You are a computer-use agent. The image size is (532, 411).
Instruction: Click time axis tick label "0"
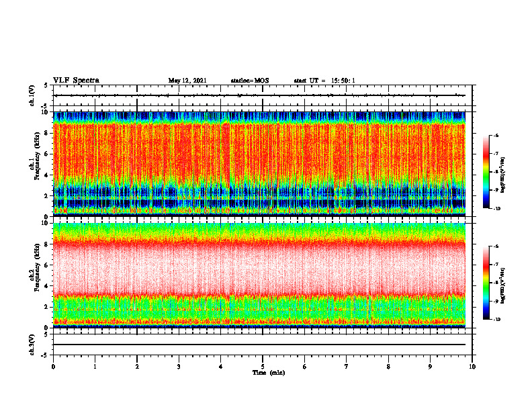pos(53,367)
